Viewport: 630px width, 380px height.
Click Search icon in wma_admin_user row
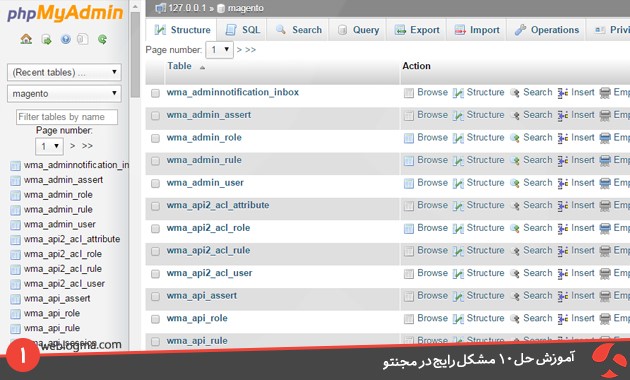pos(515,183)
